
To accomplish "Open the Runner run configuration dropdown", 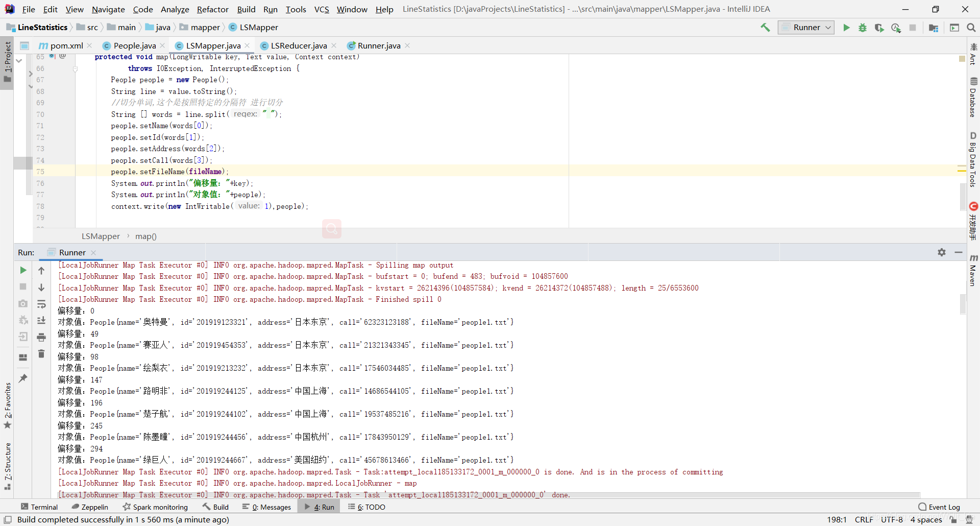I will point(806,28).
